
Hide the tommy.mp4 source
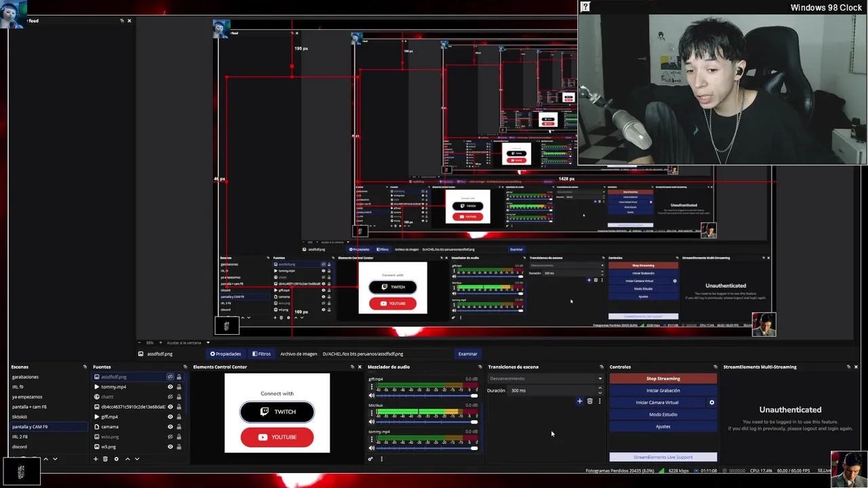[170, 387]
